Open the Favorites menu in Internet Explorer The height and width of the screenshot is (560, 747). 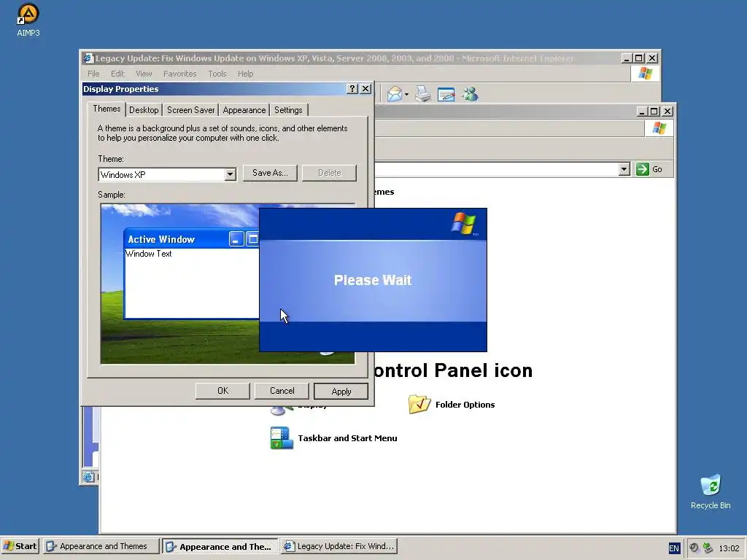[x=179, y=74]
